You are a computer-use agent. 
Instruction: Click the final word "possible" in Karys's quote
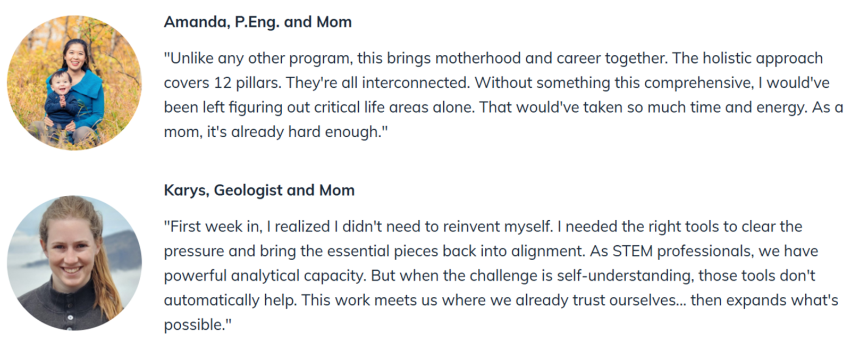click(x=195, y=325)
